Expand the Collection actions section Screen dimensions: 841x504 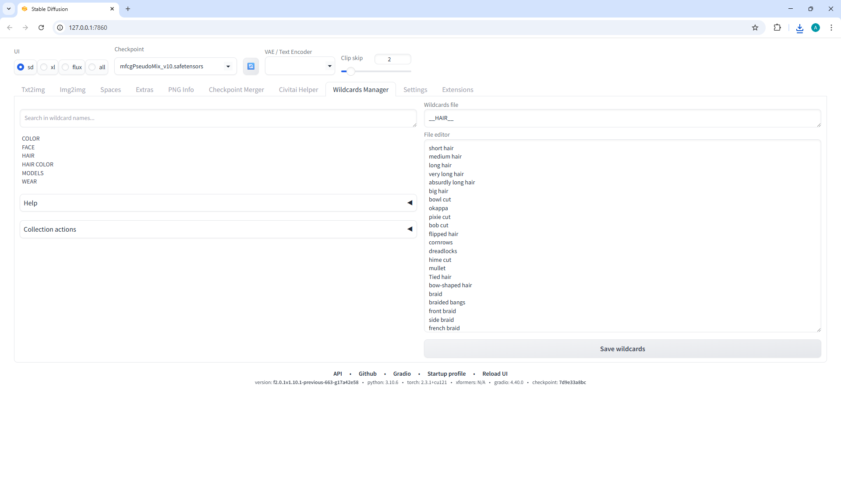218,229
